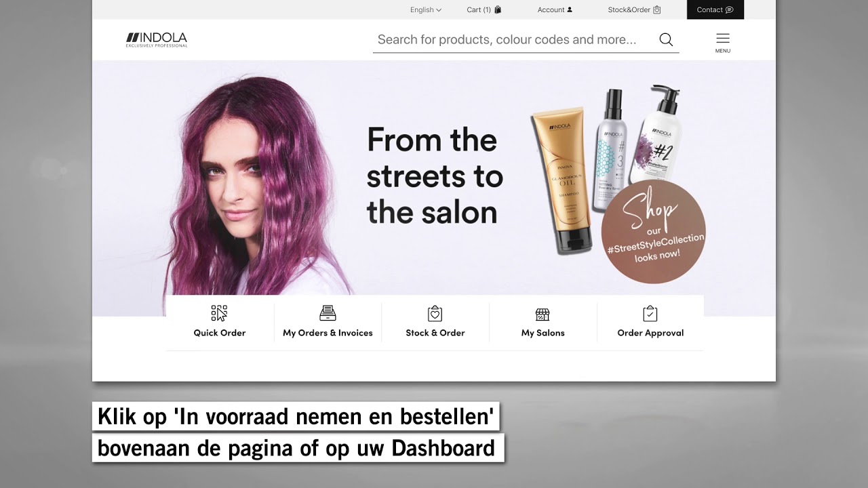Click the Stock&Order bag icon in top bar

click(x=656, y=9)
